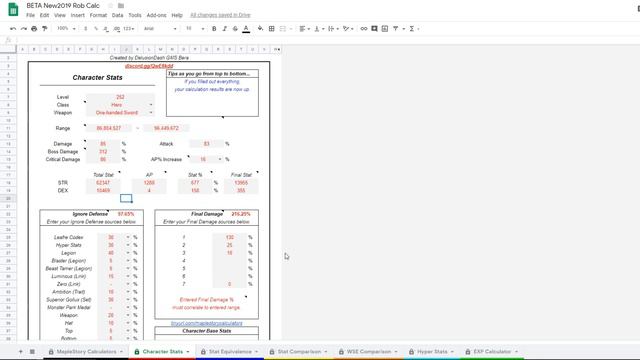The height and width of the screenshot is (360, 640).
Task: Open the Edit menu
Action: 44,15
